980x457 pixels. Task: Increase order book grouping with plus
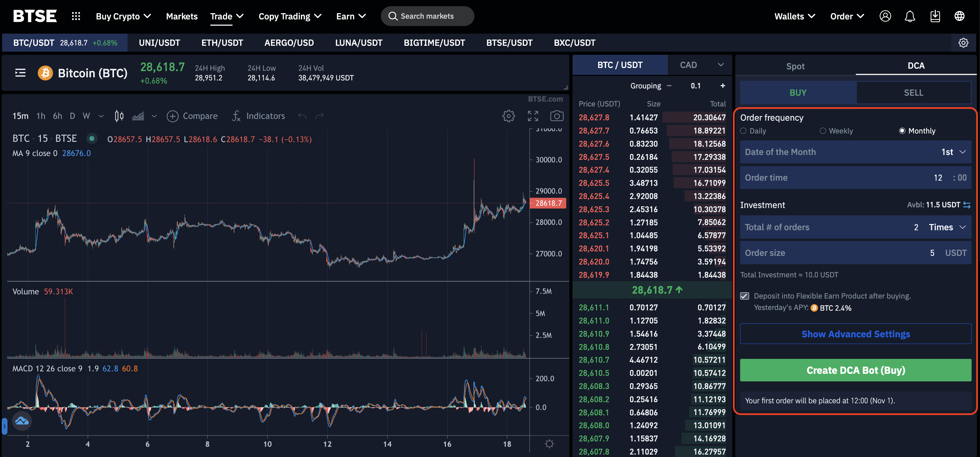point(723,86)
